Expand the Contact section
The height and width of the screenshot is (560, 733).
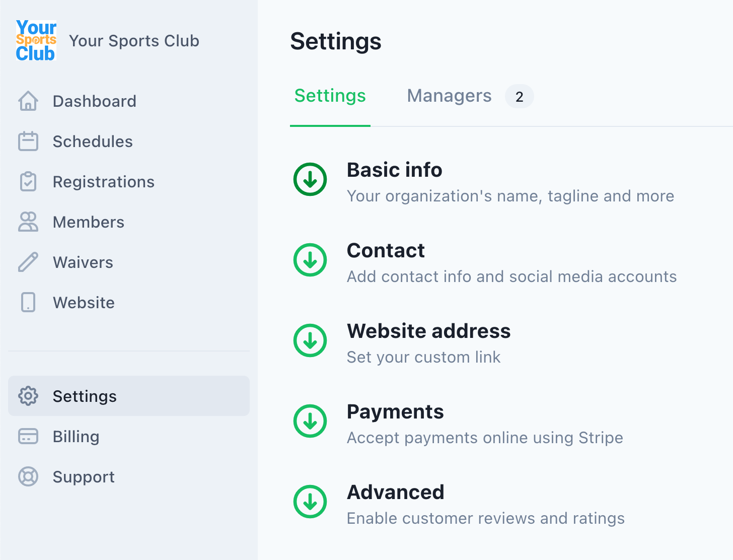(x=310, y=260)
